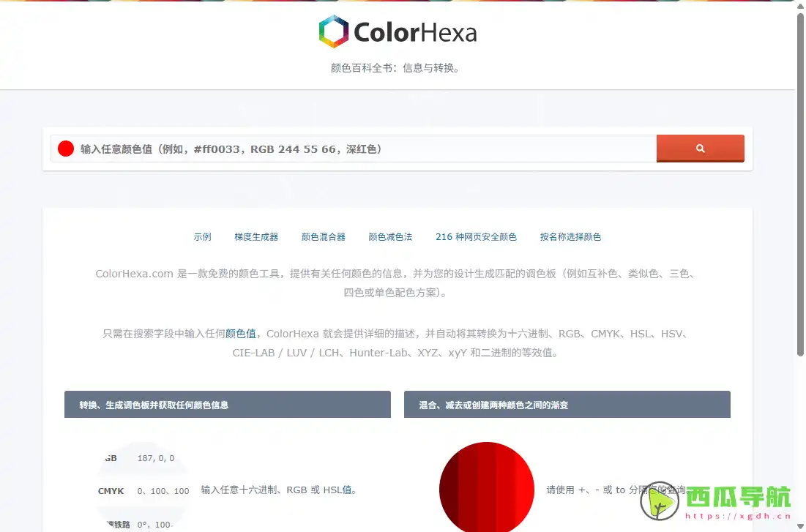
Task: Click the RGB value 187, 0, 0
Action: coord(156,458)
